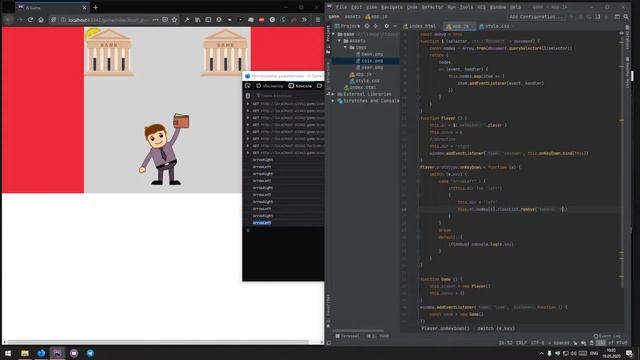Open Event Log in status bar

click(608, 336)
